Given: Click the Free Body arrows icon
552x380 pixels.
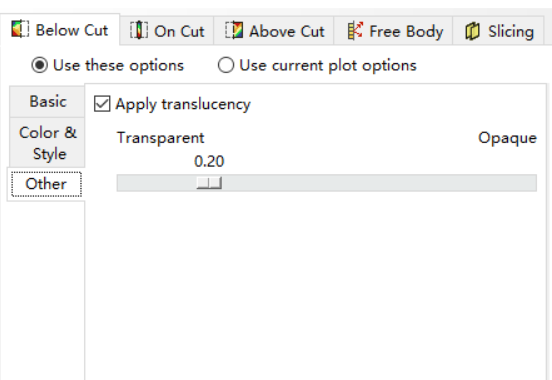Looking at the screenshot, I should pyautogui.click(x=355, y=30).
